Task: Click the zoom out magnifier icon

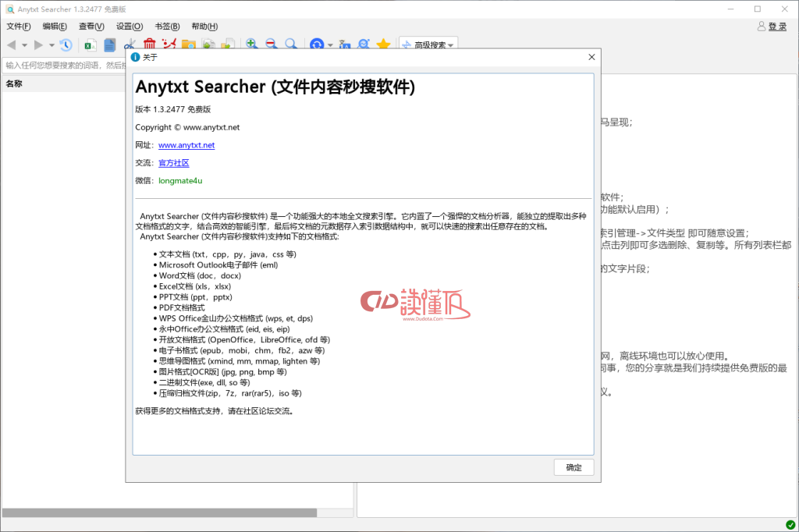Action: [271, 44]
